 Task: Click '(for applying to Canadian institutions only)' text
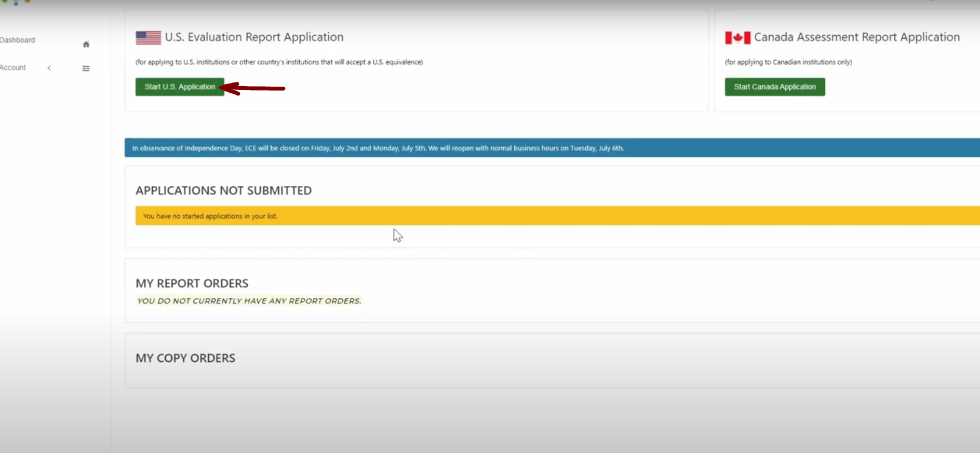click(788, 62)
